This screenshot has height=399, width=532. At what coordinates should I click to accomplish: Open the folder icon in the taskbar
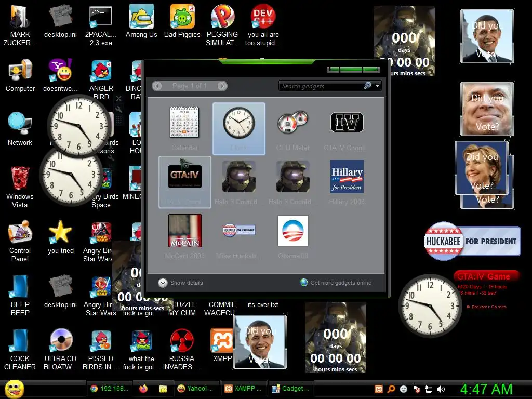pyautogui.click(x=163, y=389)
